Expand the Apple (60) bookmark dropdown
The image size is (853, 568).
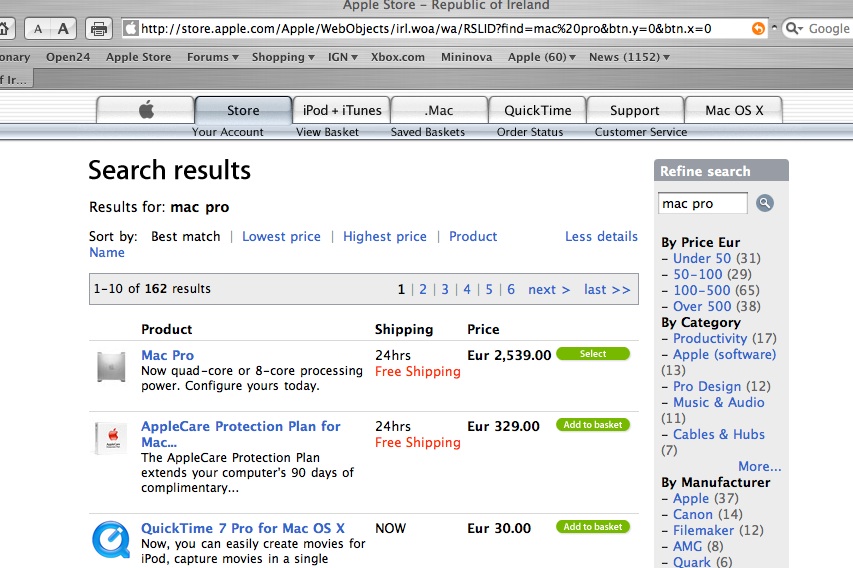coord(542,57)
